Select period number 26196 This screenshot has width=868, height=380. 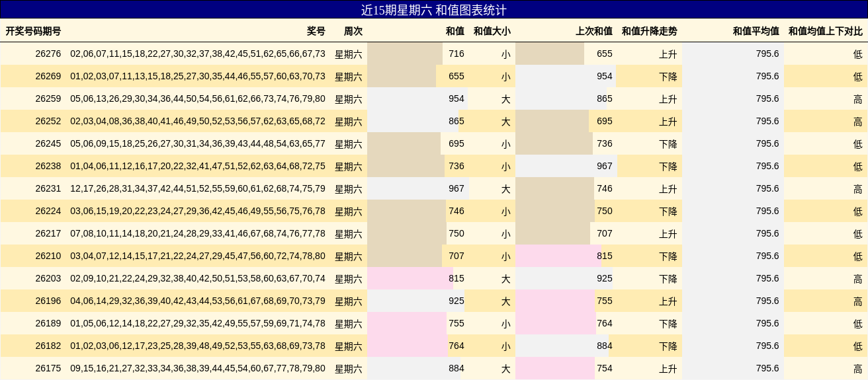click(48, 301)
